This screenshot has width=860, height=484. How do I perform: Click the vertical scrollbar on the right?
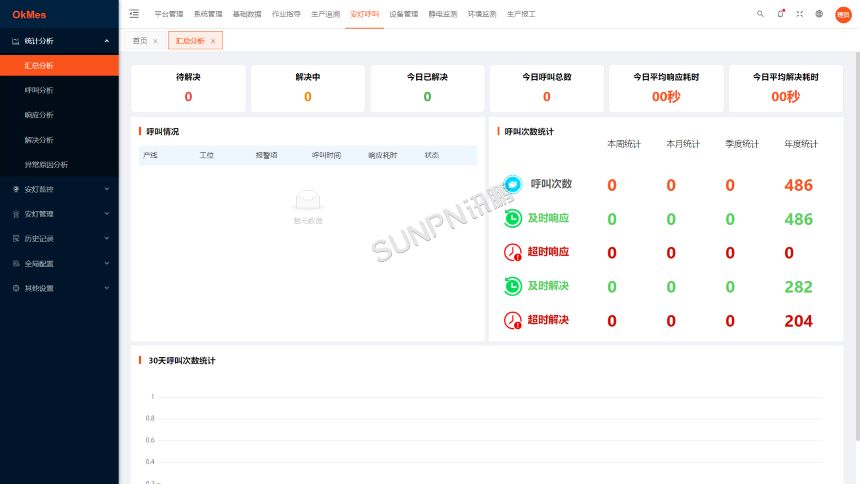coord(855,250)
